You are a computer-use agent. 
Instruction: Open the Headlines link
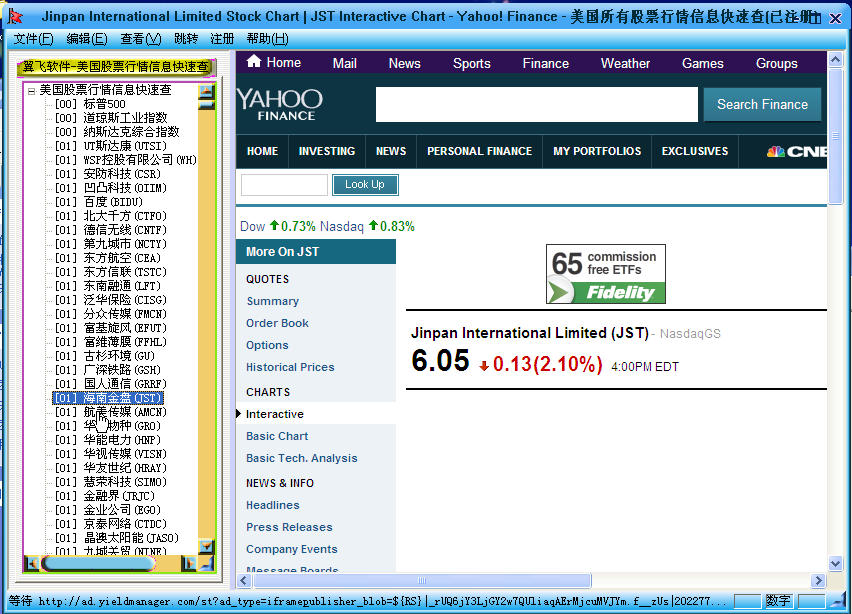[273, 505]
